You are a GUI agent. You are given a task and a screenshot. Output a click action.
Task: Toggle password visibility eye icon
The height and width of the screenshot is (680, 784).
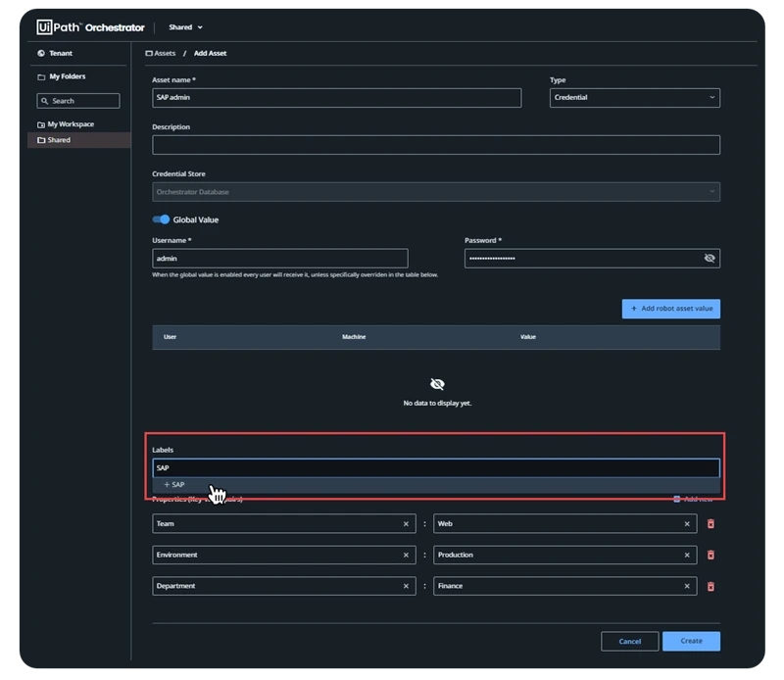click(709, 258)
